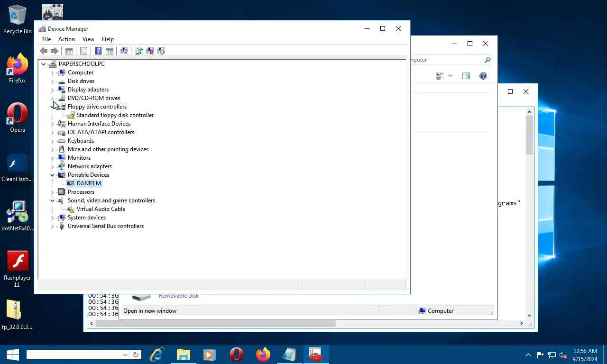Toggle the preview pane icon in Explorer window

(x=466, y=76)
